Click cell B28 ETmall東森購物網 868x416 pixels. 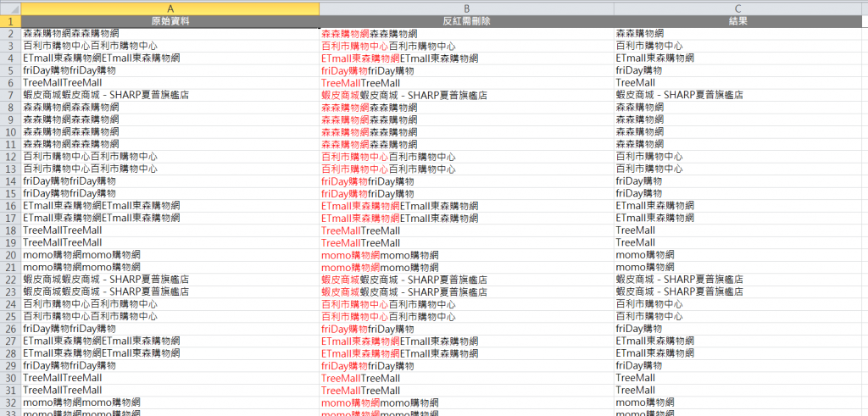point(467,353)
